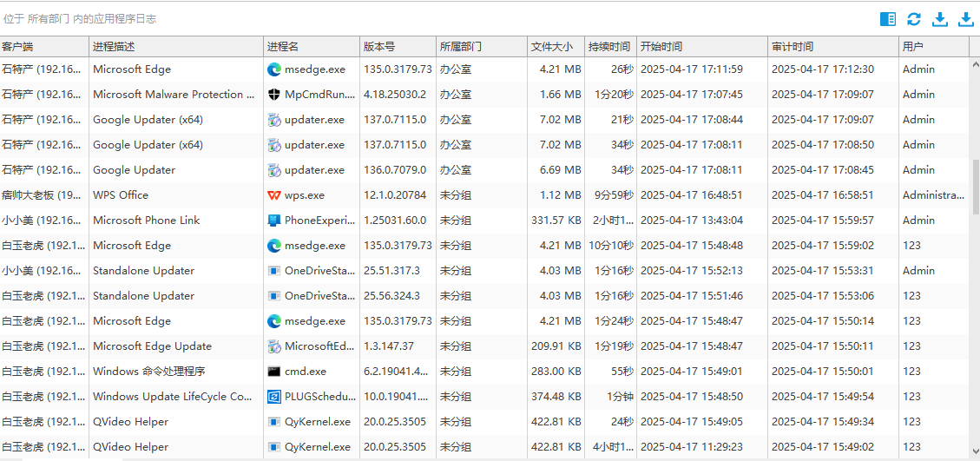Click the OneDriveSta icon in the 25.51.317.3 row
This screenshot has height=461, width=980.
(273, 271)
